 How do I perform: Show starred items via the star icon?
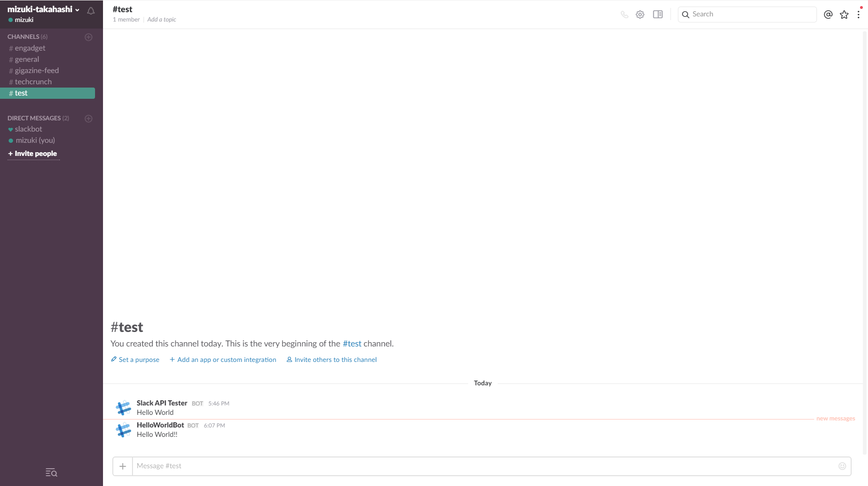tap(844, 15)
